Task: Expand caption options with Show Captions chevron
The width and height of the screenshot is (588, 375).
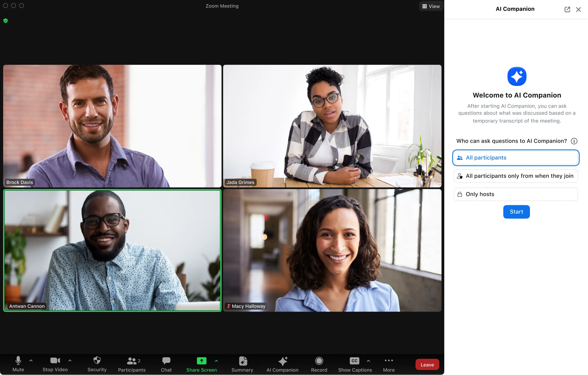Action: (x=368, y=360)
